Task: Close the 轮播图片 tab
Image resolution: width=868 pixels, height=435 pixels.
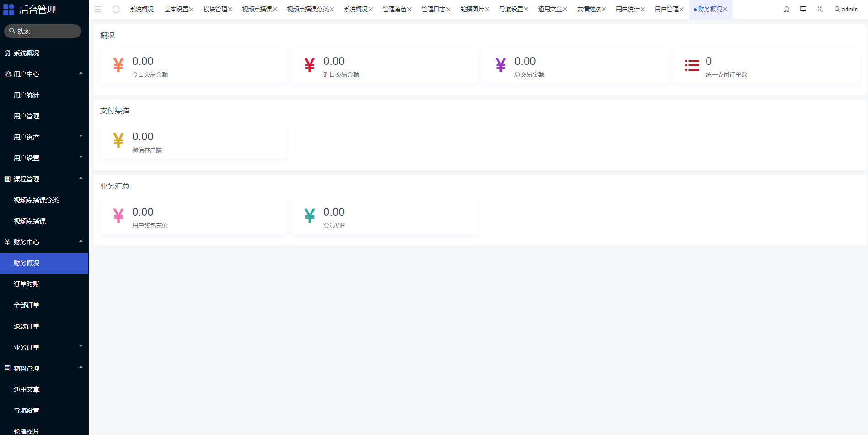Action: pos(488,9)
